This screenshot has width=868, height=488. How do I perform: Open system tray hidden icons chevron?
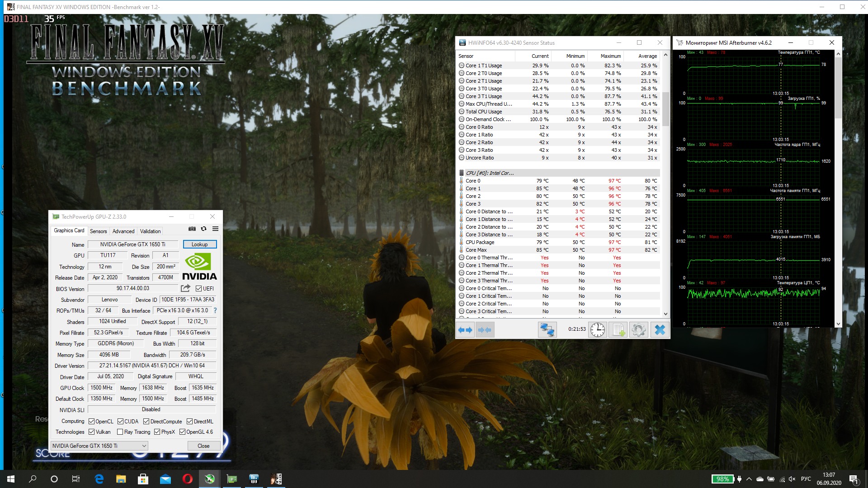[749, 479]
